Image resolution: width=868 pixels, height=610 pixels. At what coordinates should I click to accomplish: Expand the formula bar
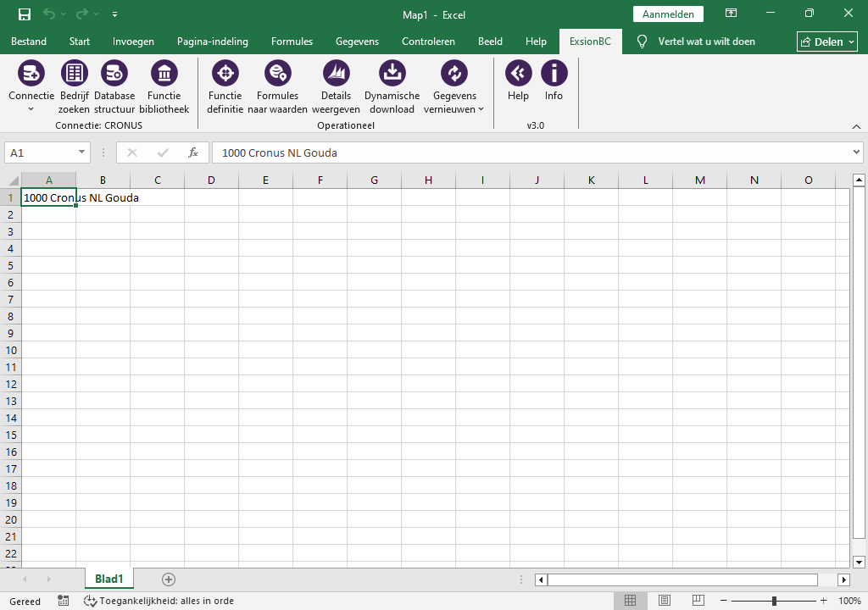coord(856,152)
